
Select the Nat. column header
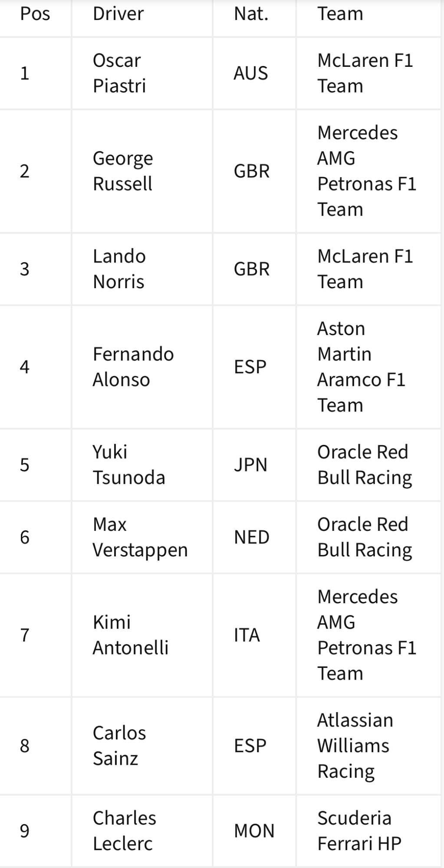pyautogui.click(x=251, y=14)
